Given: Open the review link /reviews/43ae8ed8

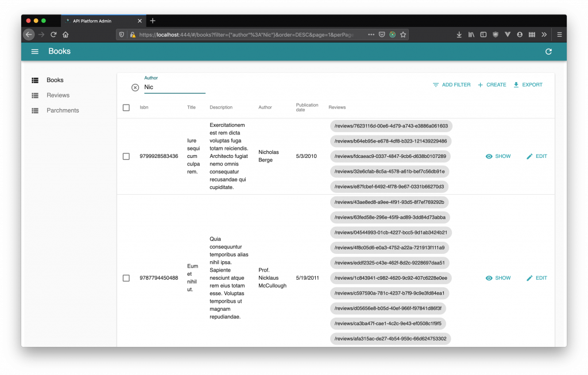Looking at the screenshot, I should 390,202.
